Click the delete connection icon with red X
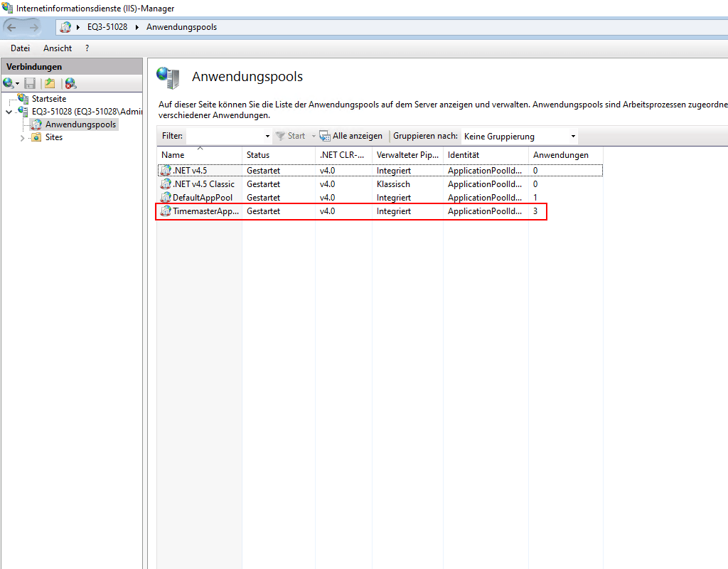The height and width of the screenshot is (569, 728). 70,83
